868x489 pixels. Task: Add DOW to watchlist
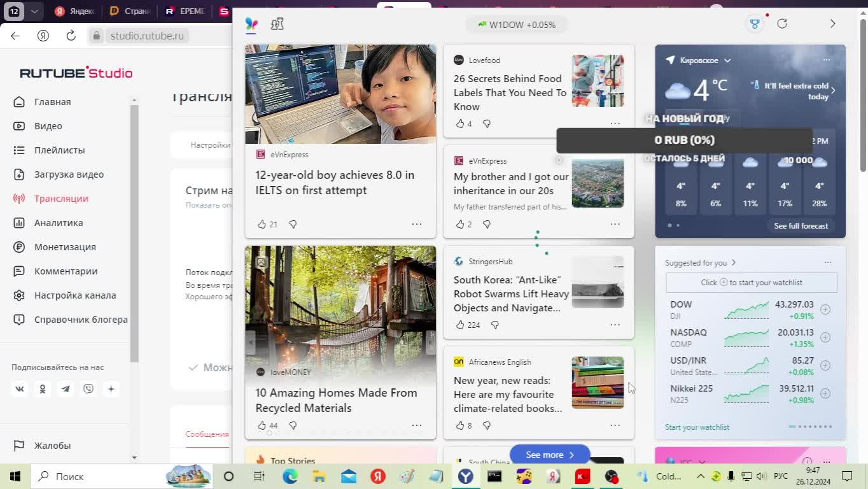pyautogui.click(x=825, y=309)
